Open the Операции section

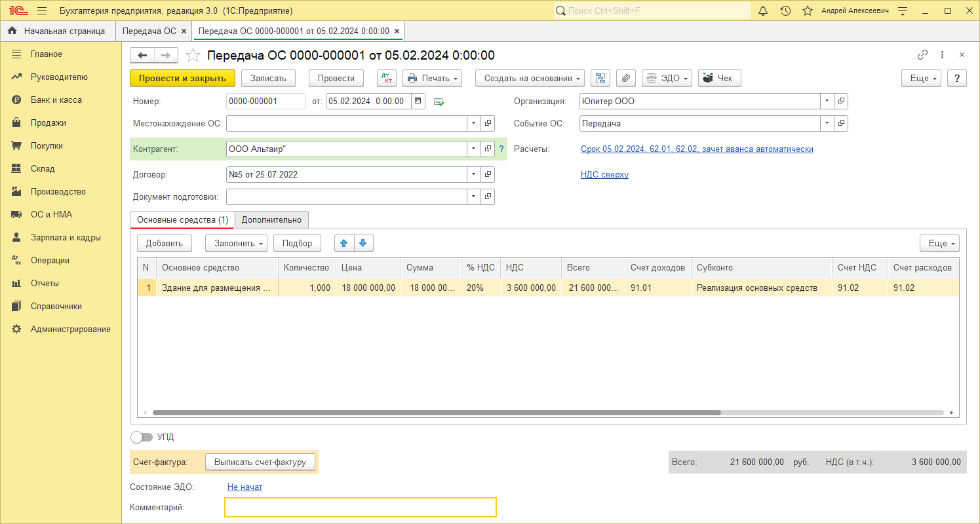[50, 260]
